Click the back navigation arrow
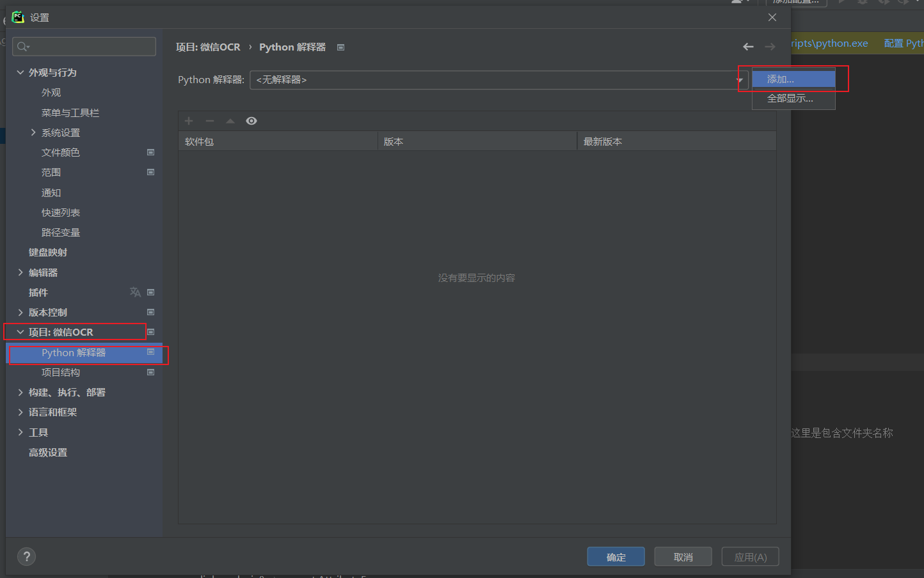The image size is (924, 578). coord(748,47)
